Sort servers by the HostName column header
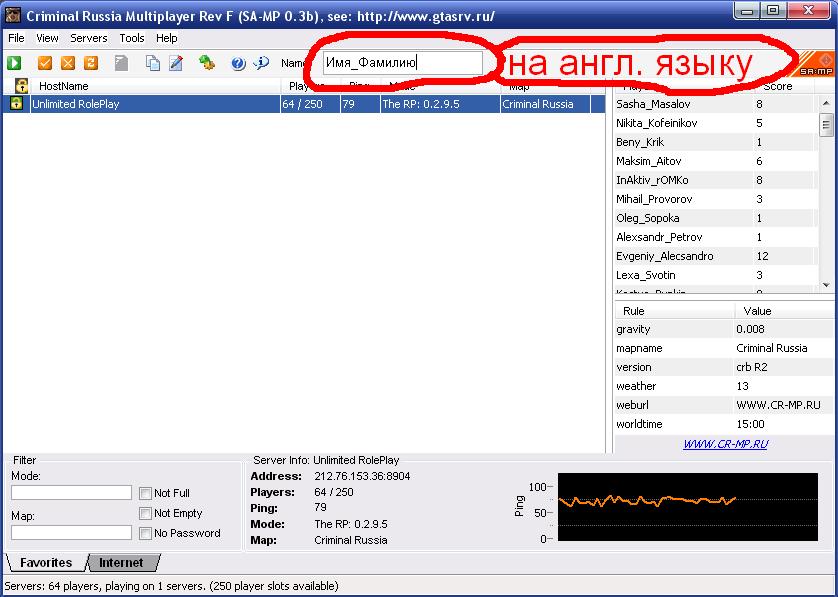 [x=156, y=86]
